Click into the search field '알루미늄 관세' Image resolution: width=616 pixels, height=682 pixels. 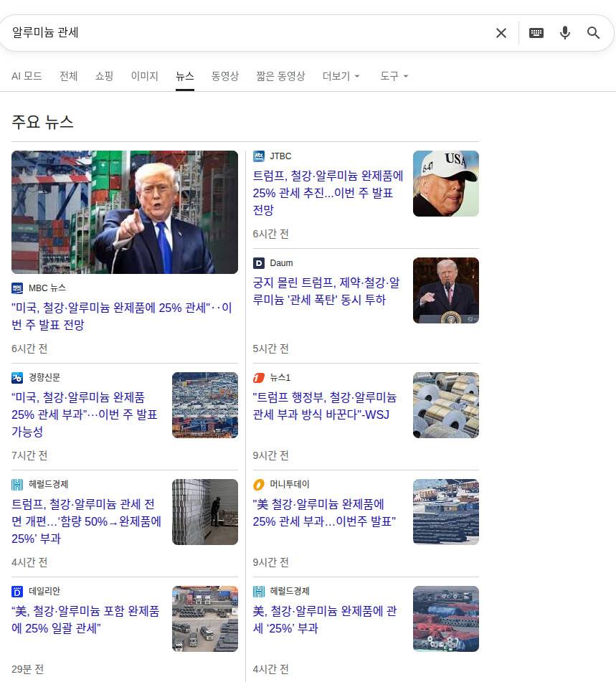coord(248,33)
